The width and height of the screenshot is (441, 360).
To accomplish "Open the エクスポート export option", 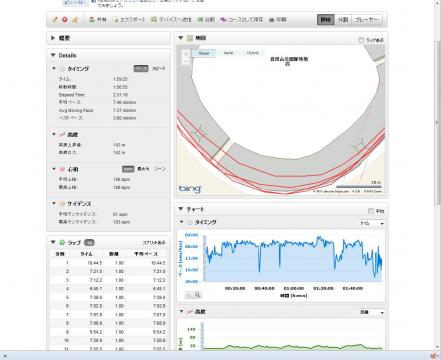I will 129,20.
